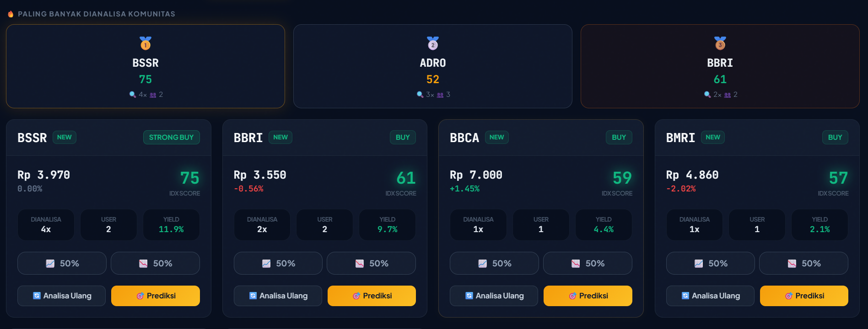Click the gold medal icon above BSSR

point(146,43)
